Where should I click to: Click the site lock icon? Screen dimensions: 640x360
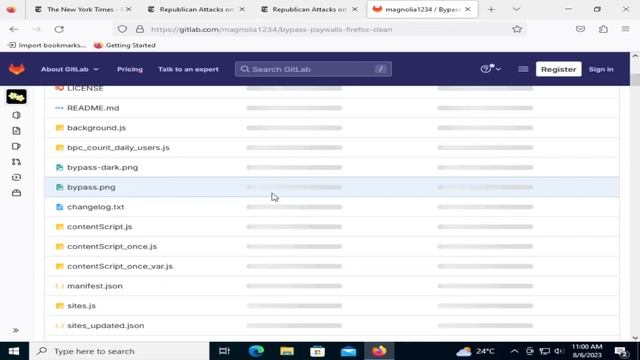(x=140, y=29)
